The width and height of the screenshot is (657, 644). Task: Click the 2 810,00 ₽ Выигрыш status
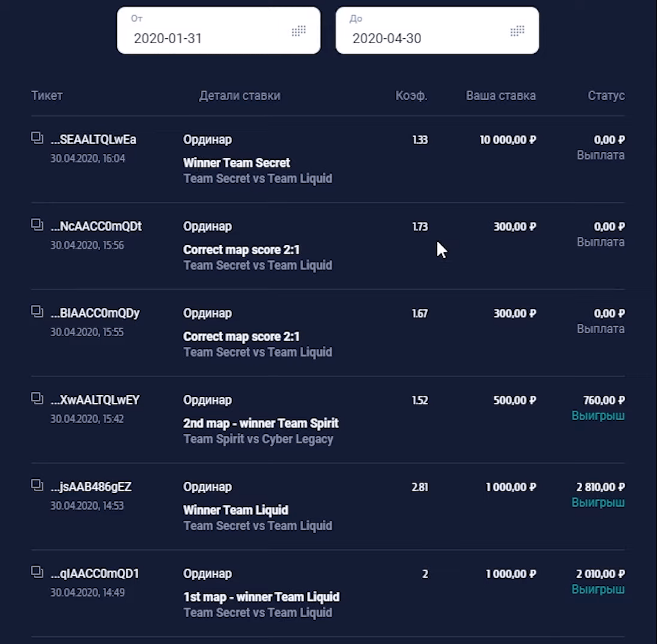pos(598,494)
